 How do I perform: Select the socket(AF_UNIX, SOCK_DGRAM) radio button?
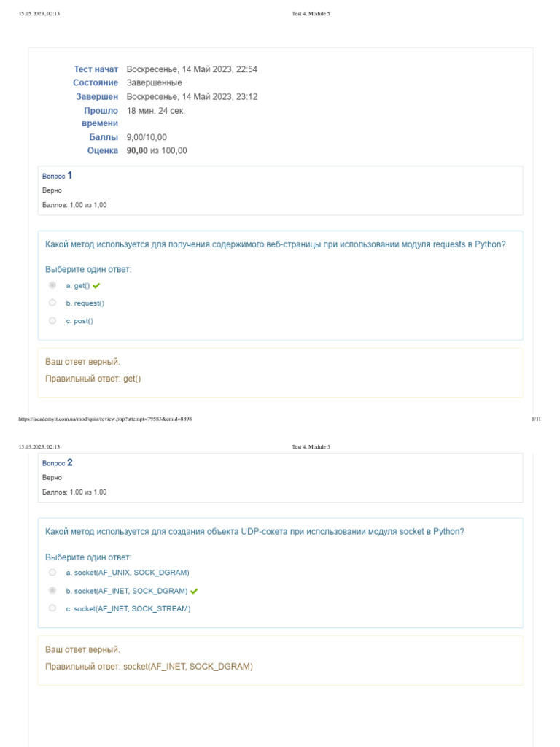pos(52,573)
